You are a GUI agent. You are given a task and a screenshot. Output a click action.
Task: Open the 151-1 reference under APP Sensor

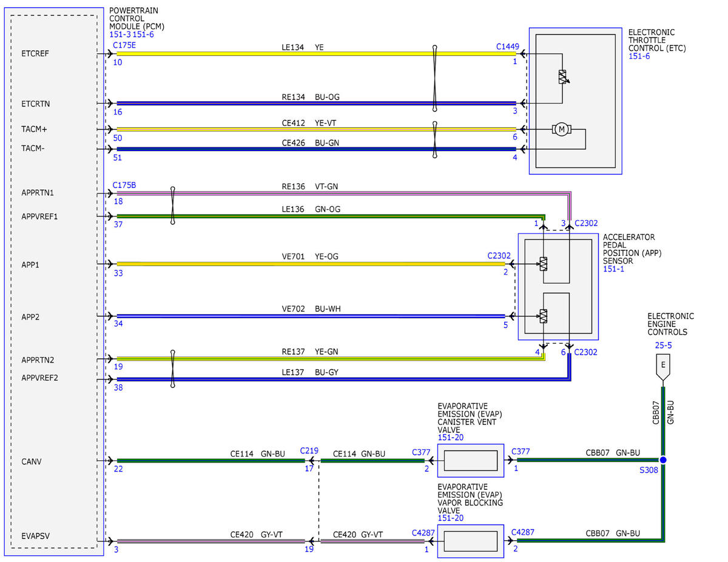[x=614, y=269]
